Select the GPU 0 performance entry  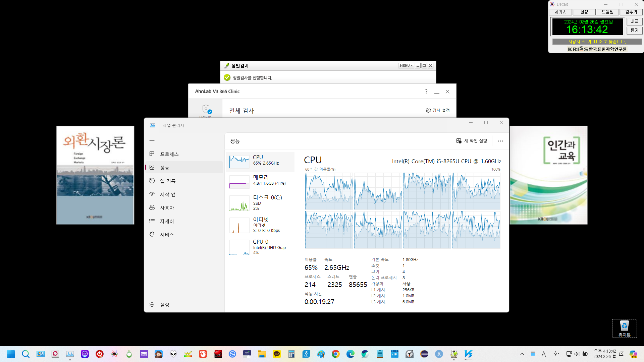pos(260,247)
